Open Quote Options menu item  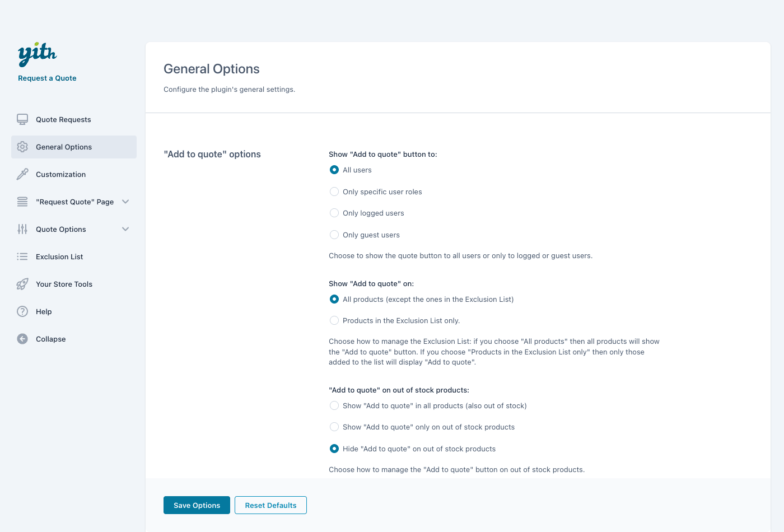click(x=74, y=229)
